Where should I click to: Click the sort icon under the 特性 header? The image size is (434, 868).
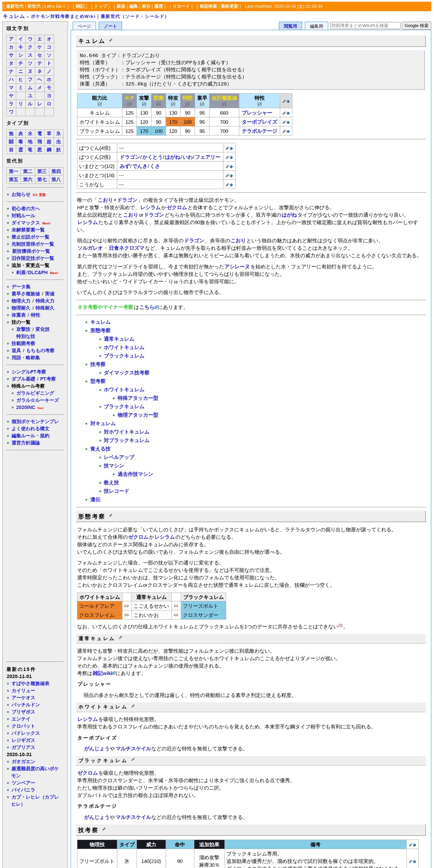click(260, 104)
